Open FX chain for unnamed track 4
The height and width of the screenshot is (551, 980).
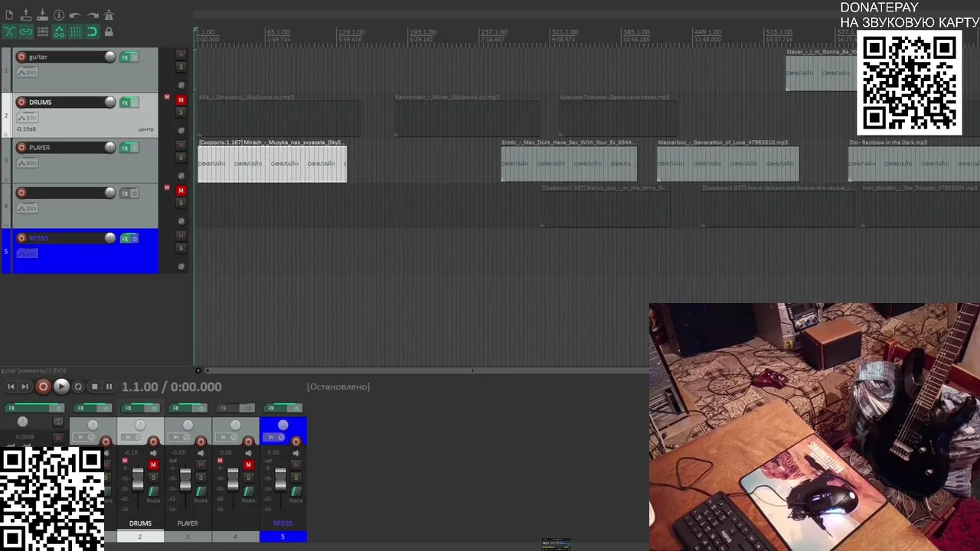click(x=125, y=193)
